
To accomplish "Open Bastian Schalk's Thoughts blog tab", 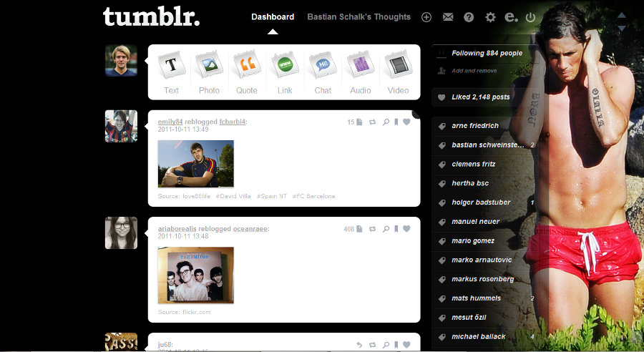I will click(x=359, y=17).
